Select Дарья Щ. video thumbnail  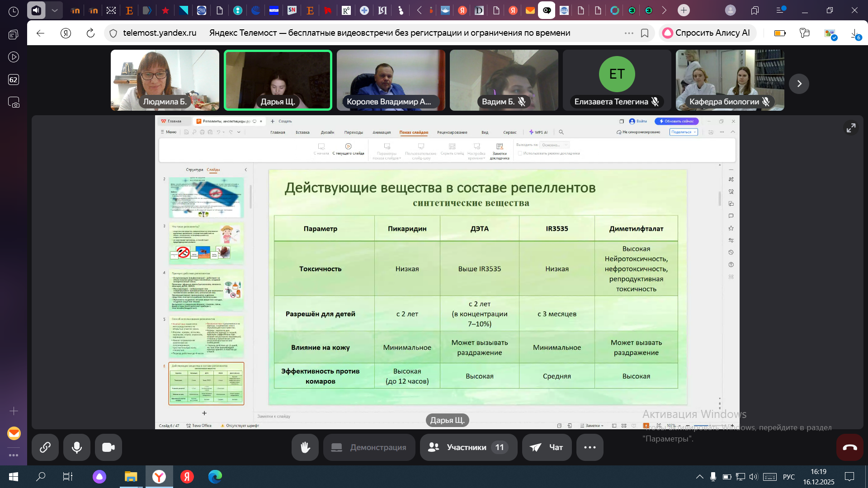278,80
